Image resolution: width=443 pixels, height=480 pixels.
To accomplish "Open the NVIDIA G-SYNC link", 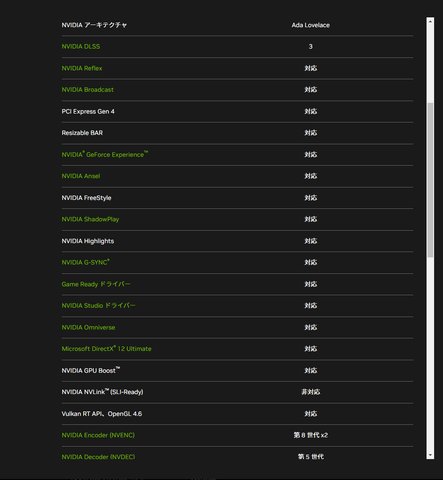I will (x=85, y=262).
